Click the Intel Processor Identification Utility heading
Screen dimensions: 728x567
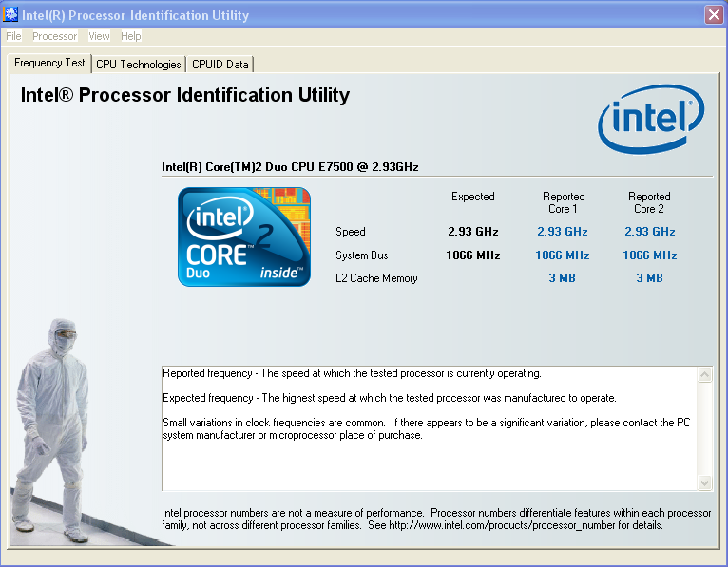185,95
